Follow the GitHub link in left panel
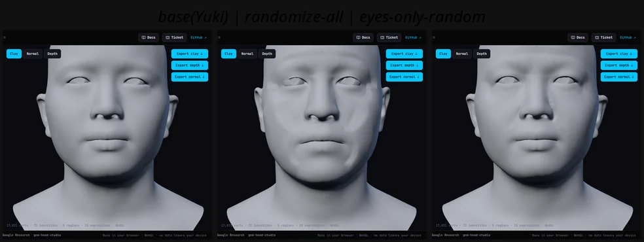644x242 pixels. tap(199, 37)
